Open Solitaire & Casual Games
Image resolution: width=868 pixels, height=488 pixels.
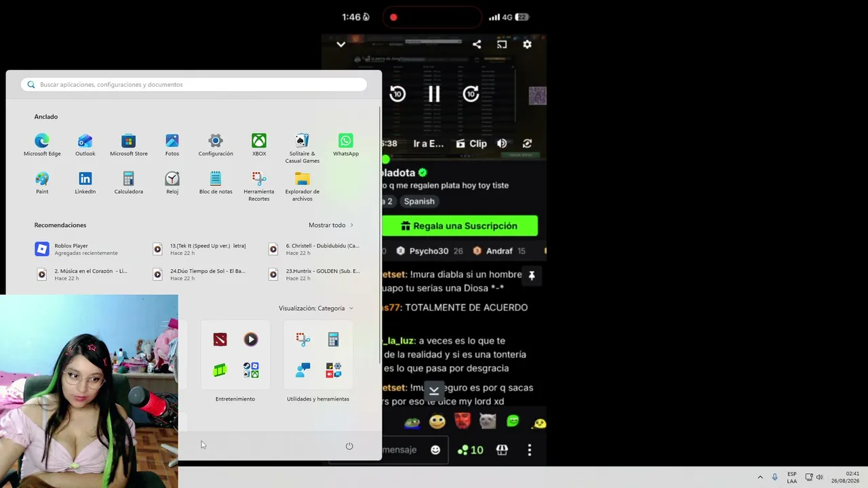tap(302, 148)
